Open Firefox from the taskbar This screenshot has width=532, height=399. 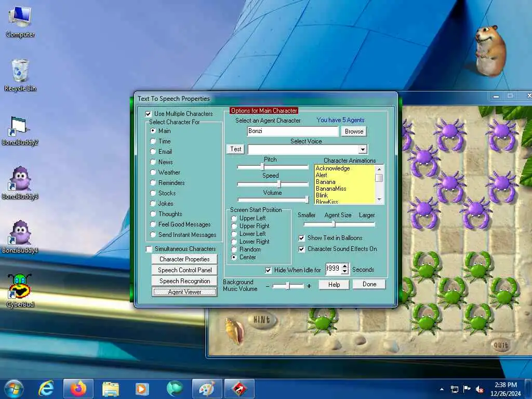pyautogui.click(x=78, y=389)
